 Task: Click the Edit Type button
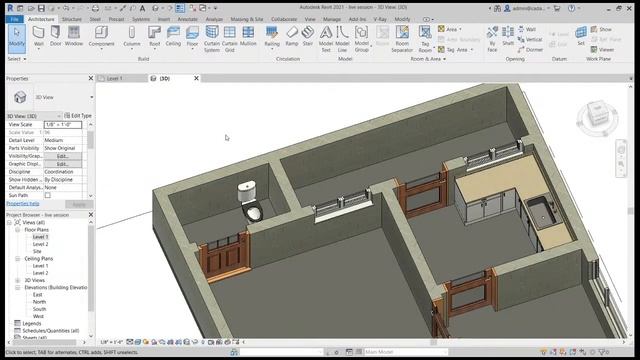point(78,116)
